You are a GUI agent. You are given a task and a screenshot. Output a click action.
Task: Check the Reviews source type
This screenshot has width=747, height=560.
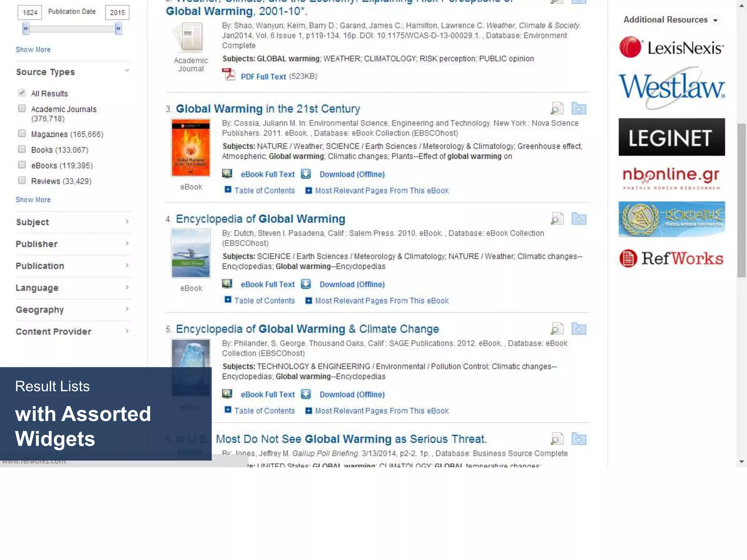(x=22, y=180)
